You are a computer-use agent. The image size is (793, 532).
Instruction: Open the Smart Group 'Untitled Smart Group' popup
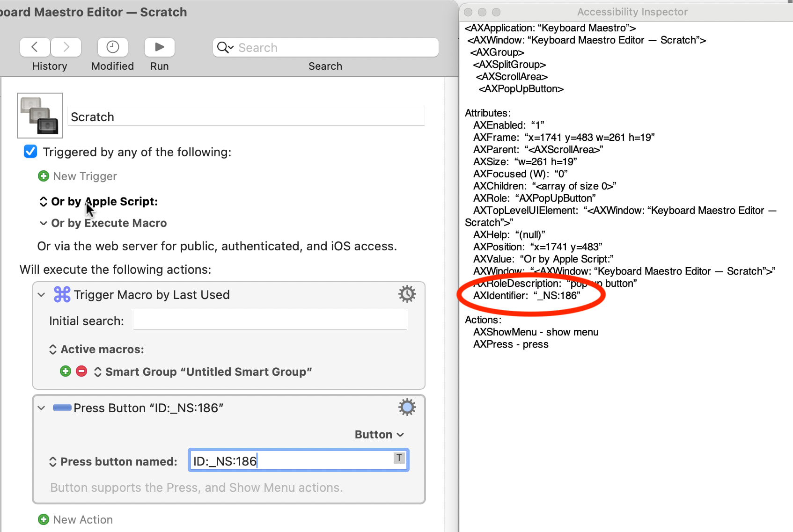point(203,372)
